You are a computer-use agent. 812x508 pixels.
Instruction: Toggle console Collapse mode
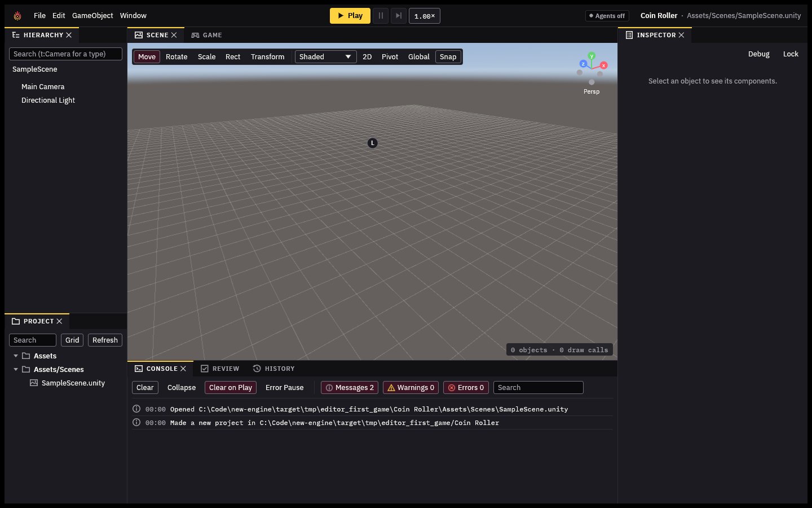[182, 387]
